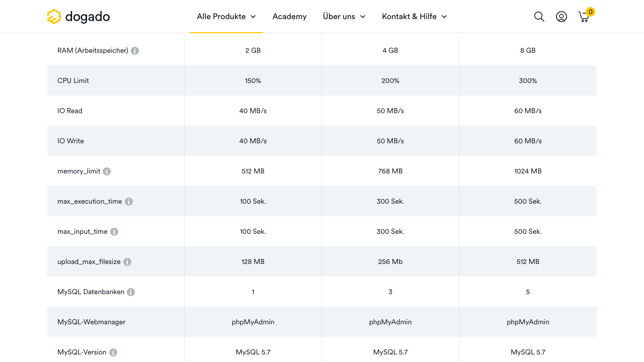Expand the Über uns menu
Image resolution: width=644 pixels, height=362 pixels.
[x=344, y=17]
